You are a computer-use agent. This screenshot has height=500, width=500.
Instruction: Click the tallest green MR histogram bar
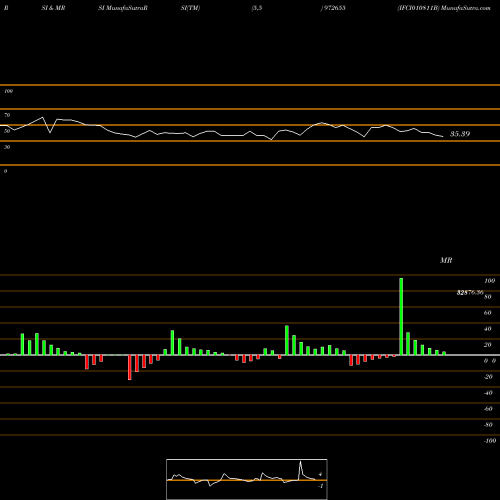(x=401, y=316)
